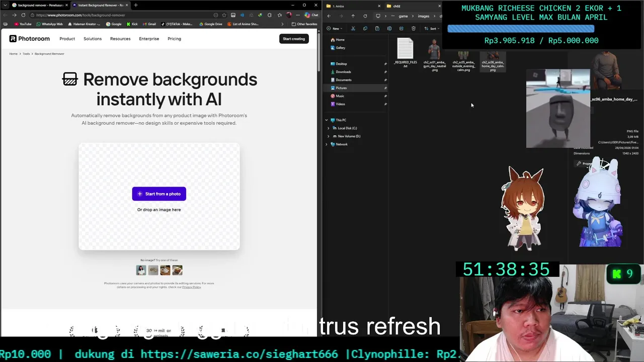Open the Other favorites folder
The height and width of the screenshot is (362, 644).
click(x=304, y=24)
